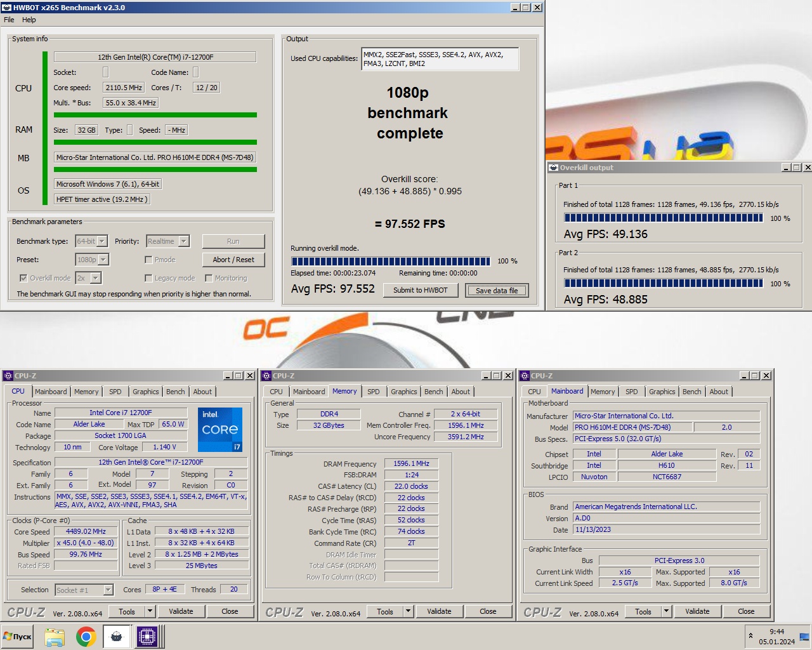Click the DRAM Frequency 1596.1 MHz field
Screen dimensions: 812x650
pos(411,464)
